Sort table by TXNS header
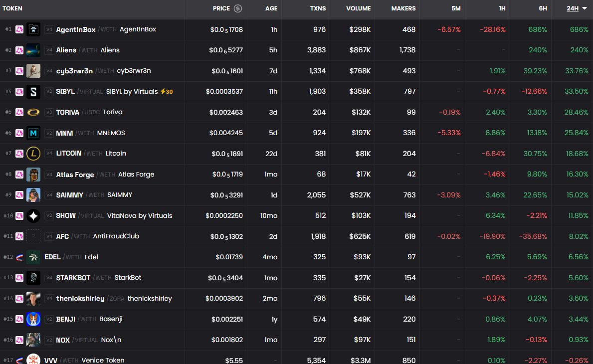593x364 pixels. pos(318,8)
